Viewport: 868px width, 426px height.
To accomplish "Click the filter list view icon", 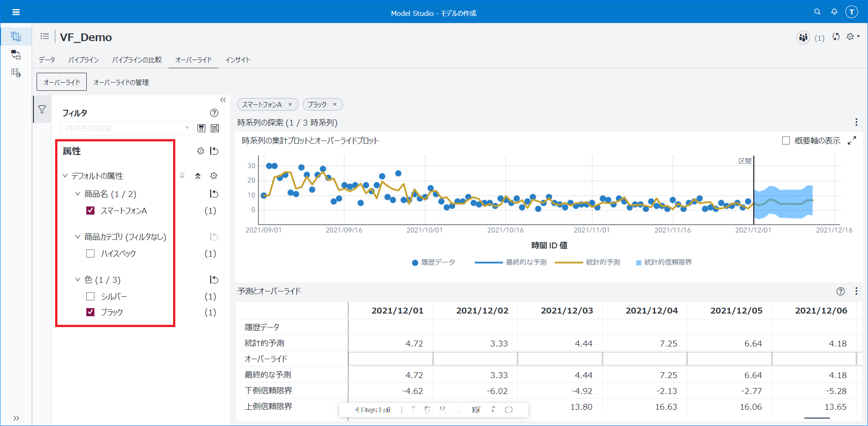I will [215, 128].
